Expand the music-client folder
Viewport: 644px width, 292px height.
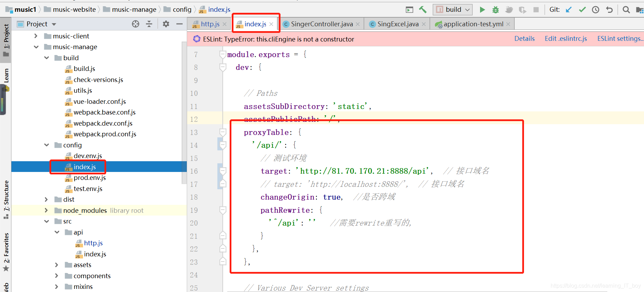pos(36,36)
